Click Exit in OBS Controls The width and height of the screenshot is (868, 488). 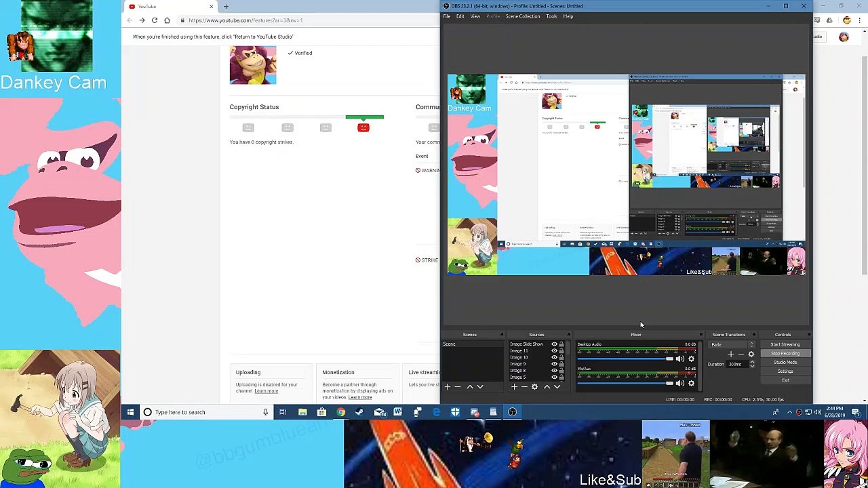point(785,380)
